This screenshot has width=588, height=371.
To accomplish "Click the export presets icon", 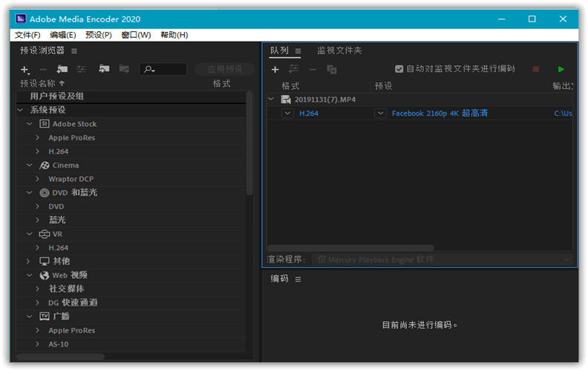I will [124, 69].
